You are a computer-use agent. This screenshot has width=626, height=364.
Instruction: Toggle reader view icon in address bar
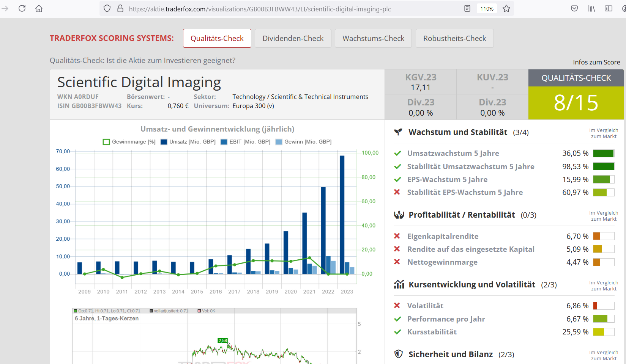(x=467, y=8)
